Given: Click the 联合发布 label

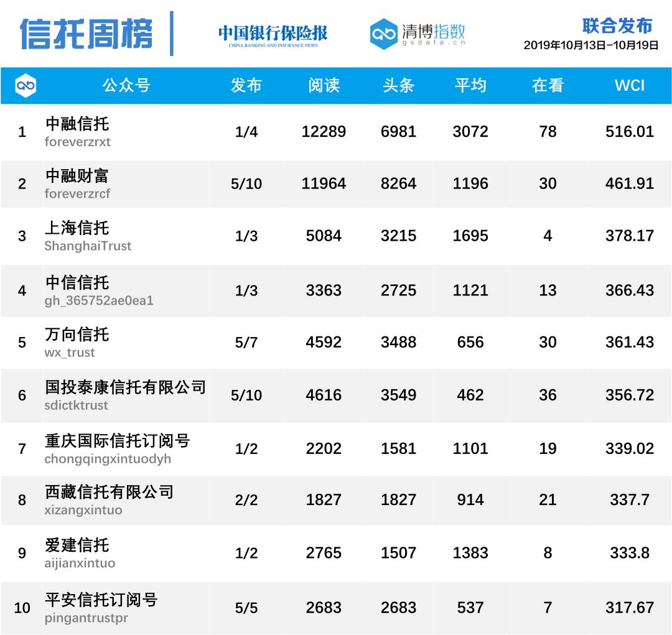Looking at the screenshot, I should [617, 25].
